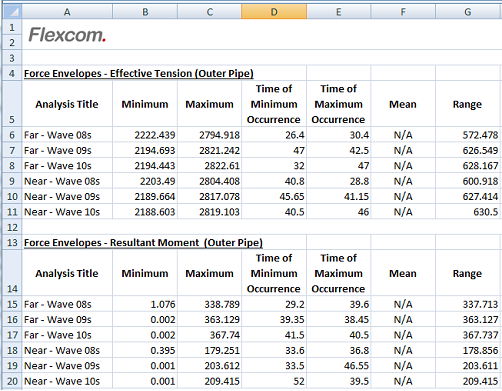Viewport: 502px width, 391px height.
Task: Select cell with value 2194.443
Action: [x=145, y=165]
